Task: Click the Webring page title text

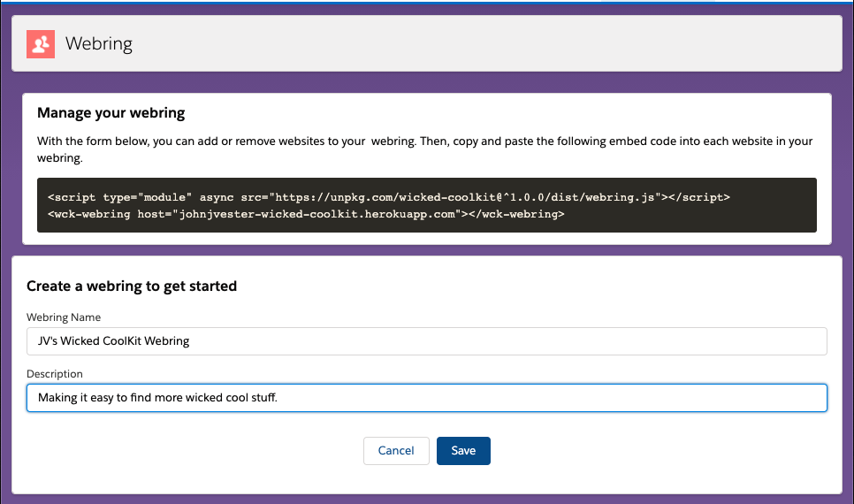Action: click(x=99, y=43)
